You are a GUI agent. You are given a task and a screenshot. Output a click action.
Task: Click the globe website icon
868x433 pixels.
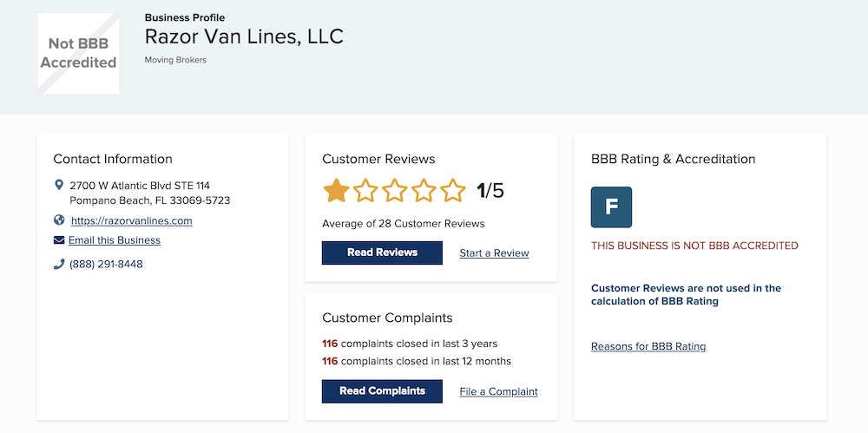tap(59, 220)
